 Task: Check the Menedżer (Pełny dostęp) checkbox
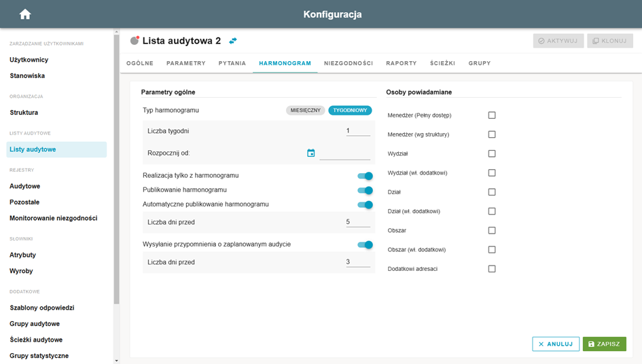(x=492, y=115)
